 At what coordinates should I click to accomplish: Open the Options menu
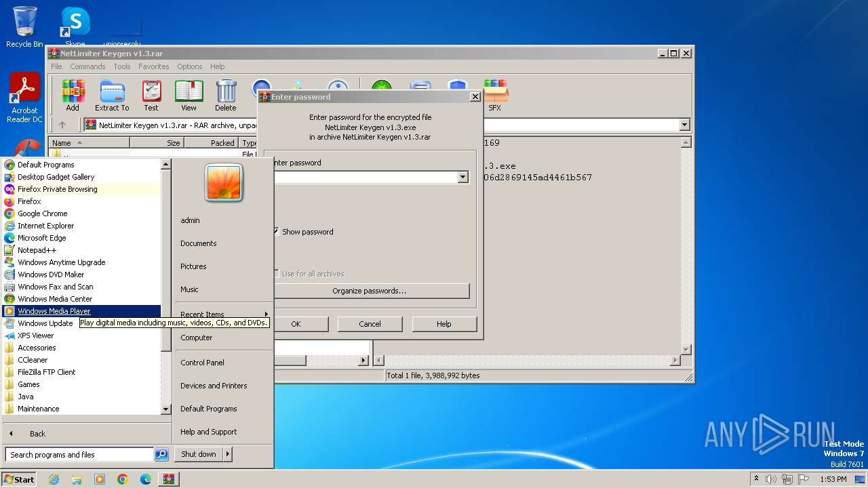pyautogui.click(x=190, y=66)
